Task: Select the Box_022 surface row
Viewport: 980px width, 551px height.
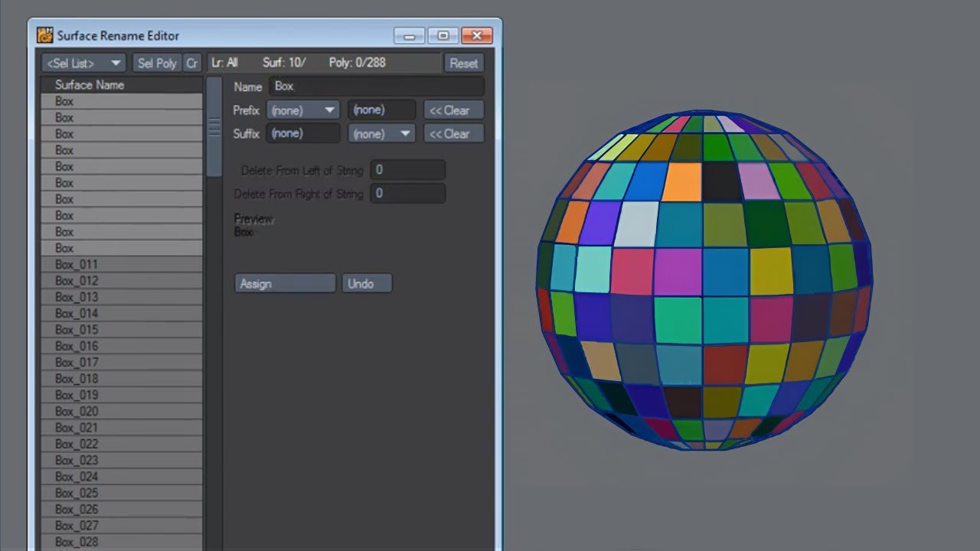Action: coord(122,444)
